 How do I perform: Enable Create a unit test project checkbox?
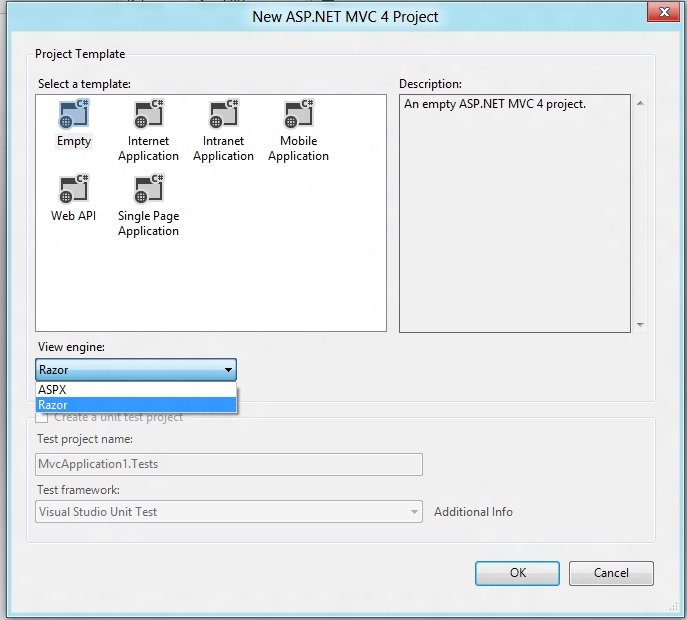point(42,418)
